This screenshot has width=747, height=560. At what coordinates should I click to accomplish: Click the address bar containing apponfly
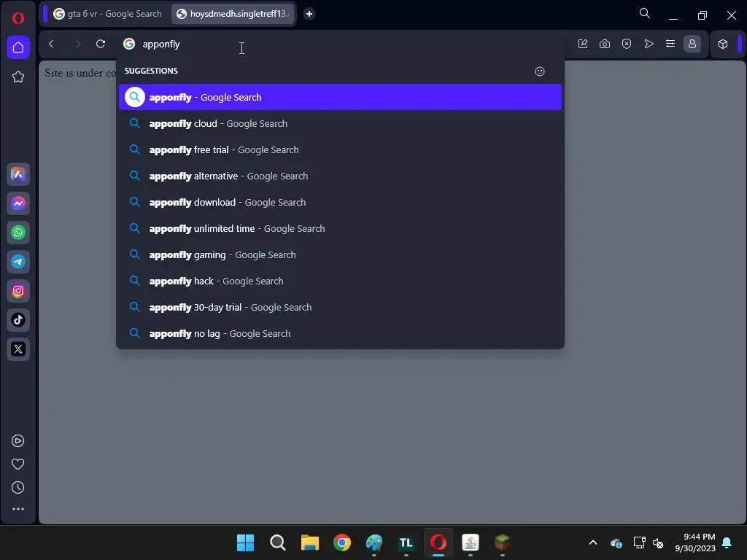point(341,44)
